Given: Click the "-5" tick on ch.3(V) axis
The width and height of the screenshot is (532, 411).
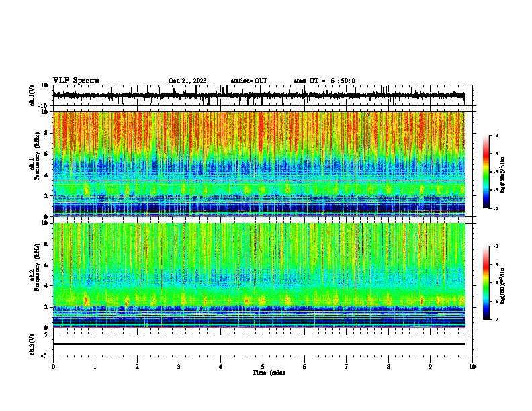Looking at the screenshot, I should [x=45, y=355].
